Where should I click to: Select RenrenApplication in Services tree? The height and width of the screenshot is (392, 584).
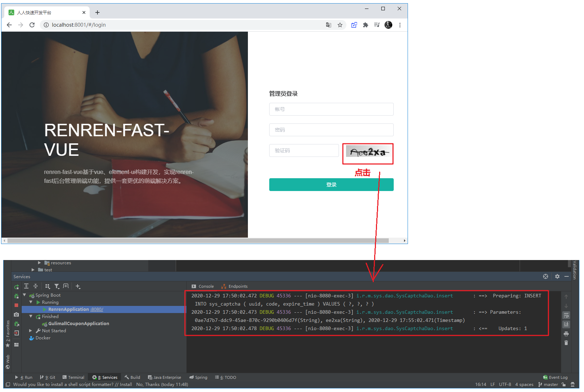click(x=68, y=309)
